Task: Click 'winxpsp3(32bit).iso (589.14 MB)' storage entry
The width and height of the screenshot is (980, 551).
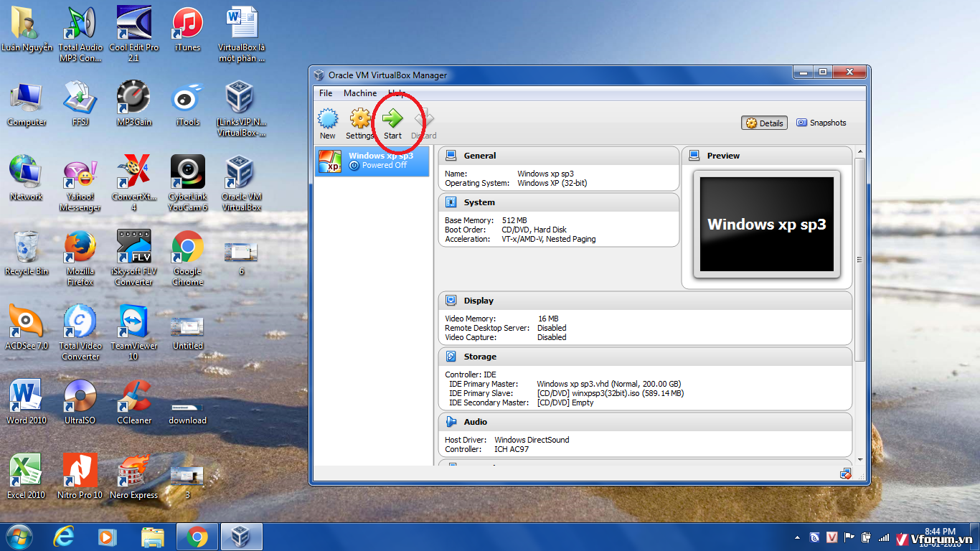Action: pyautogui.click(x=611, y=393)
